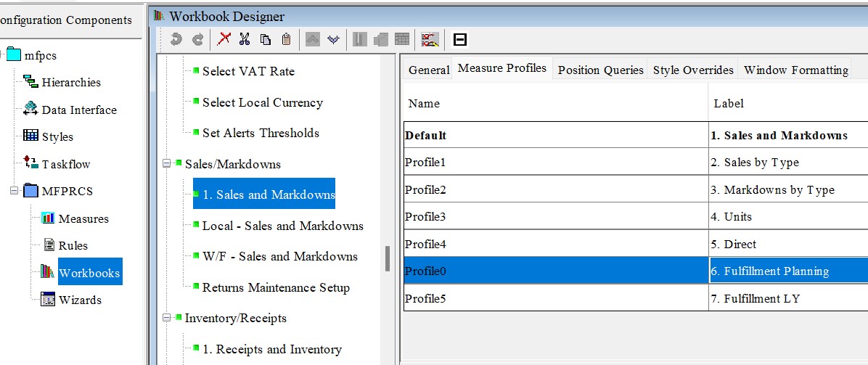This screenshot has width=868, height=365.
Task: Collapse the Sales/Markdowns group
Action: click(x=166, y=164)
